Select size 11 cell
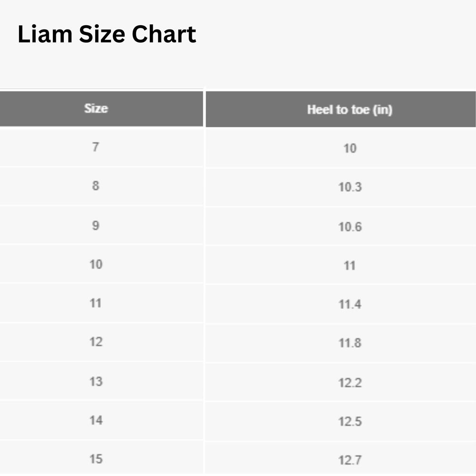Image resolution: width=476 pixels, height=476 pixels. 96,303
